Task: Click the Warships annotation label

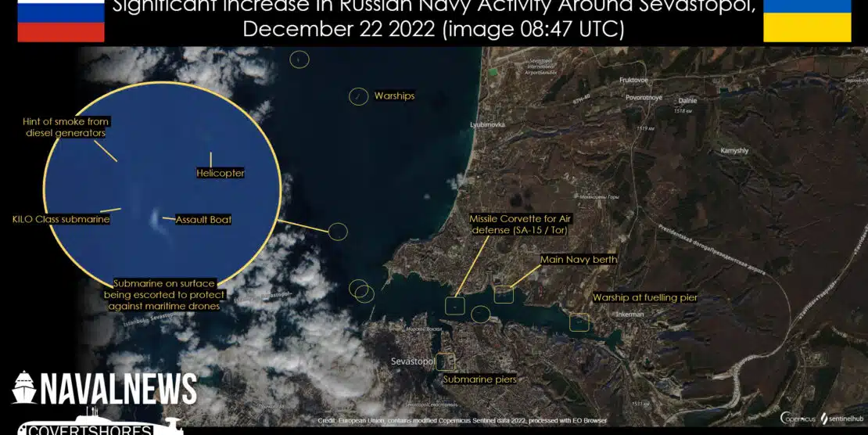Action: tap(394, 96)
